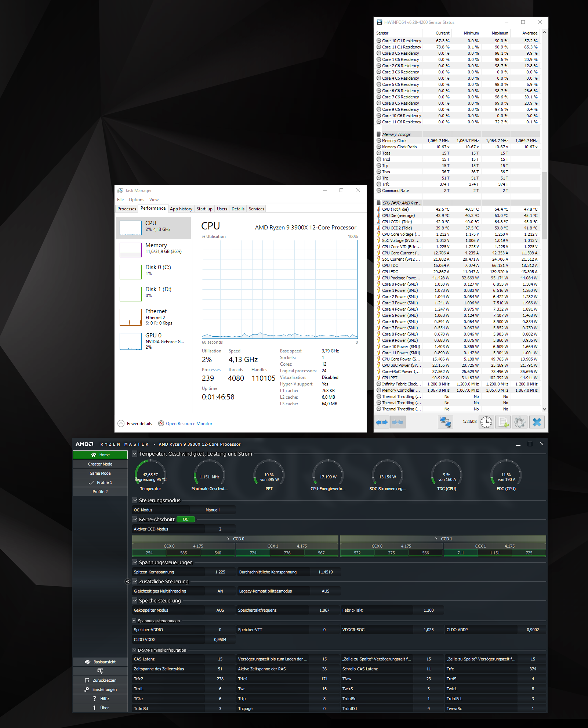Collapse the Steuerungsmodus section
Viewport: 588px width, 728px height.
coord(135,500)
